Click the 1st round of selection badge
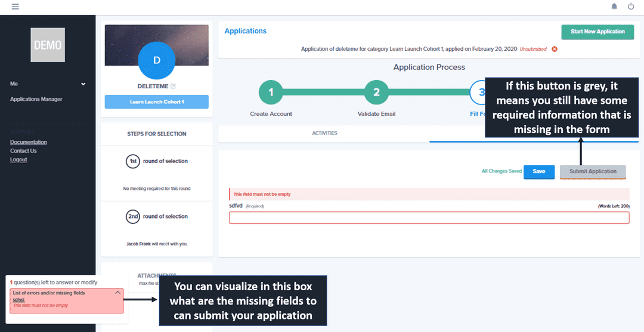This screenshot has height=332, width=644. point(133,161)
